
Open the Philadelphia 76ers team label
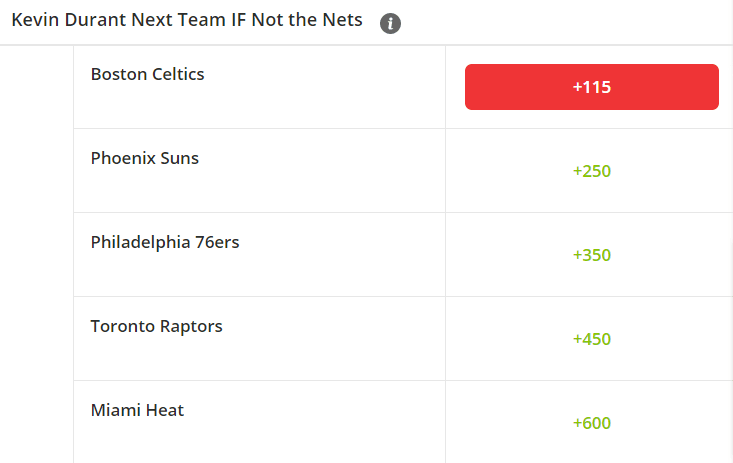(165, 242)
